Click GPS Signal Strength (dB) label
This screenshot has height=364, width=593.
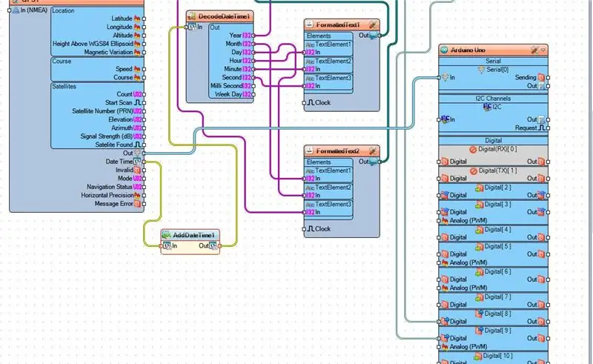pos(106,136)
